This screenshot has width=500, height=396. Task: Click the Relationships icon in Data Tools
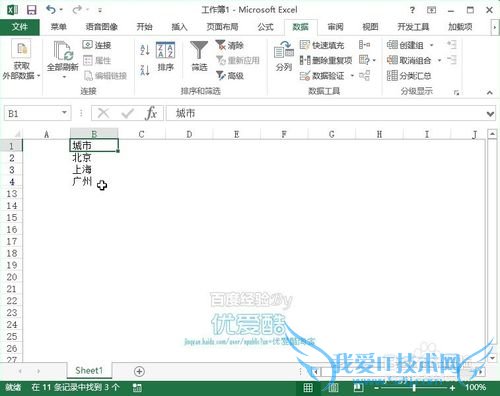(364, 76)
